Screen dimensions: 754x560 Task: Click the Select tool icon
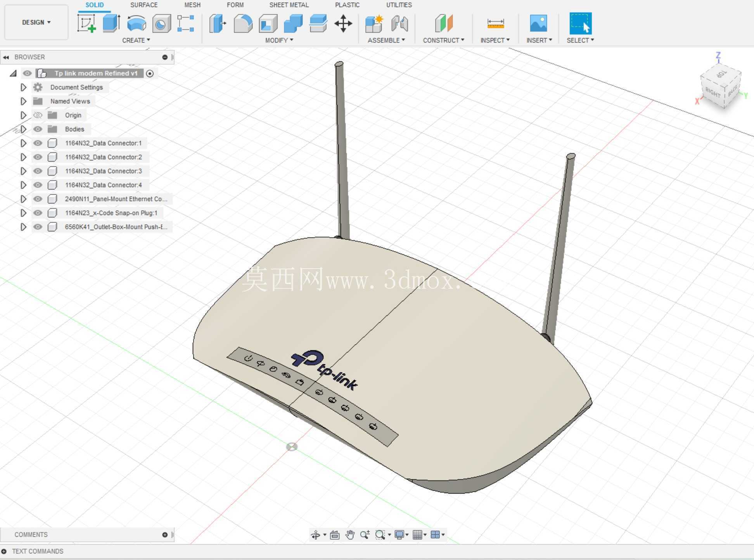point(580,23)
